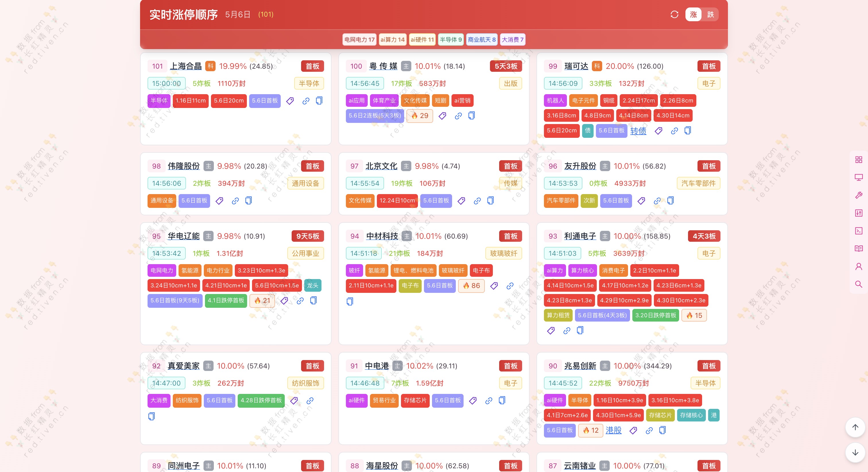This screenshot has width=868, height=472.
Task: Open the monitor icon in right sidebar
Action: [x=859, y=177]
